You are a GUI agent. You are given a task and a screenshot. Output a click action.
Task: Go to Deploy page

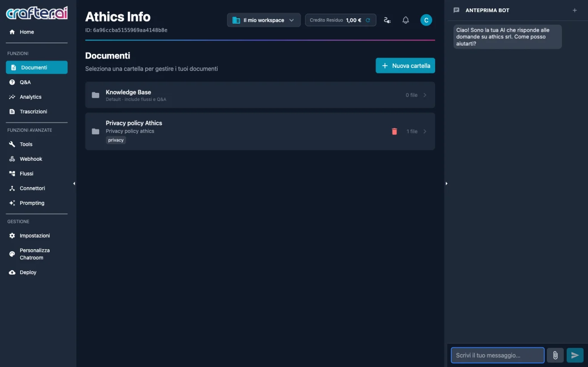point(37,272)
